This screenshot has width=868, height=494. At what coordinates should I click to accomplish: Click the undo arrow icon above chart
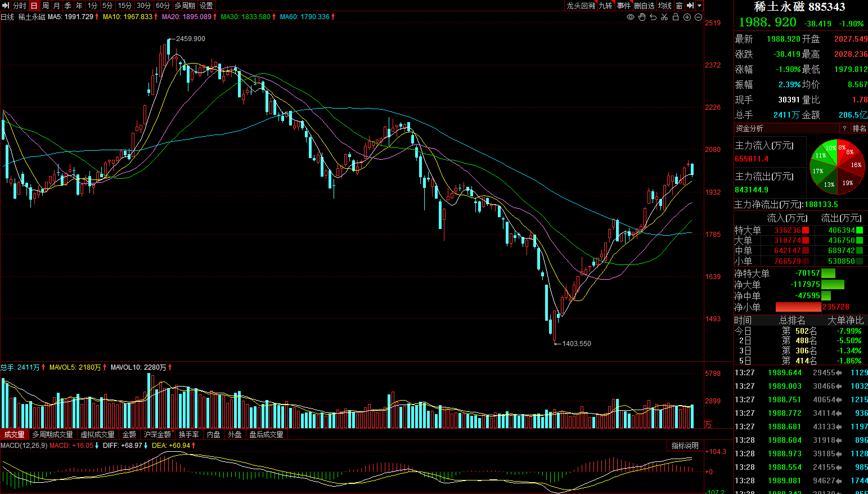[653, 17]
